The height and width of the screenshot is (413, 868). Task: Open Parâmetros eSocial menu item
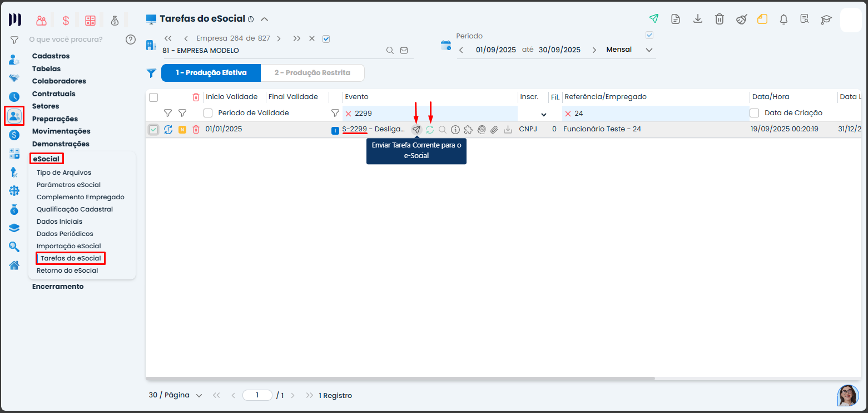coord(68,185)
